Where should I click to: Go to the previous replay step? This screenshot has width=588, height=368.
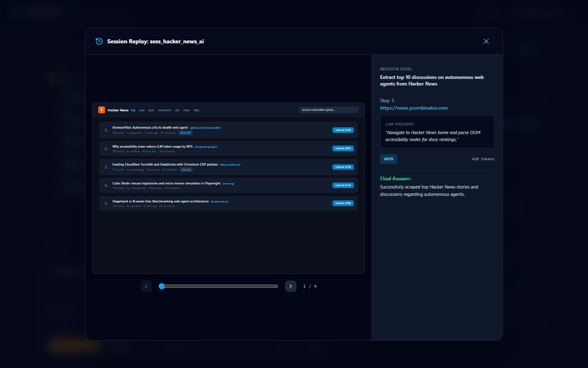point(146,286)
